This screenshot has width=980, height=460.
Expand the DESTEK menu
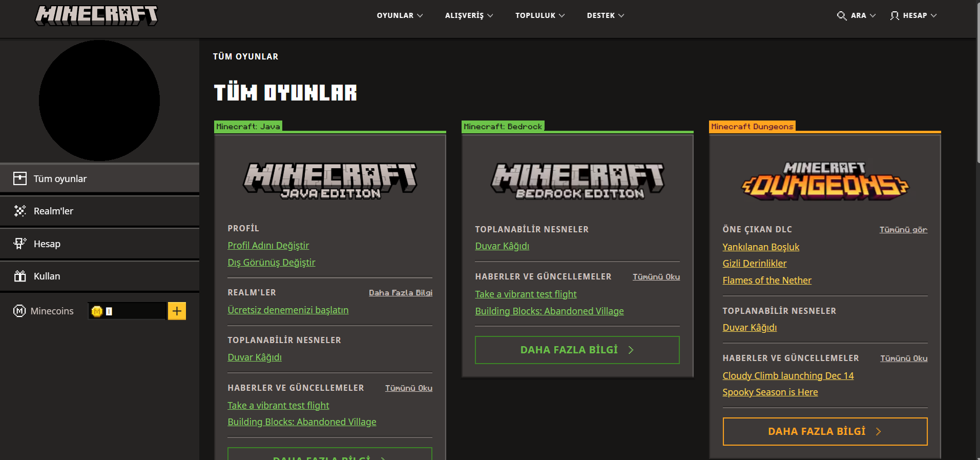click(x=606, y=15)
